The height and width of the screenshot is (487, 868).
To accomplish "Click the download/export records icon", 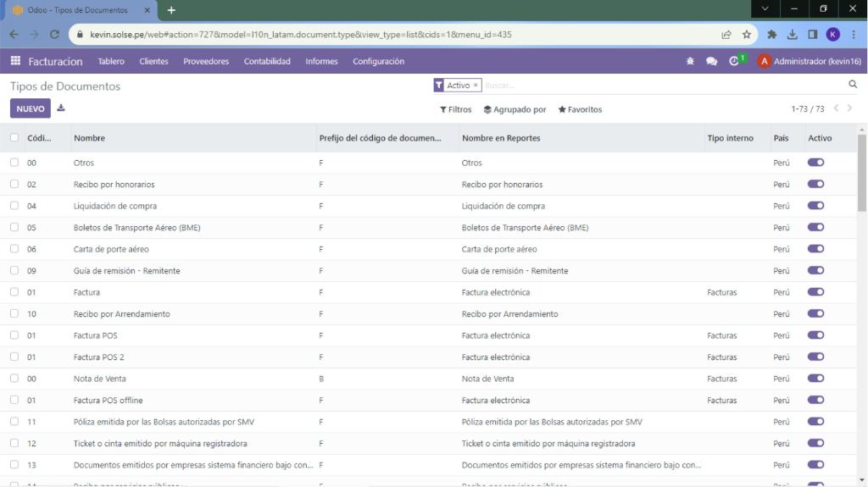I will pyautogui.click(x=61, y=108).
